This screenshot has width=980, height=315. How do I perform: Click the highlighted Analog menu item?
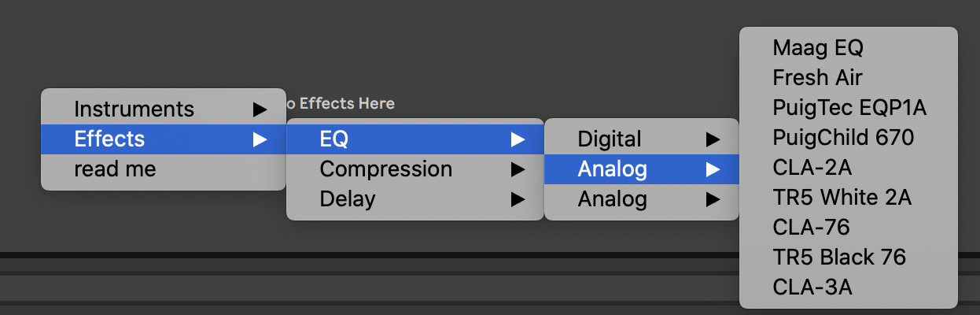pyautogui.click(x=641, y=169)
